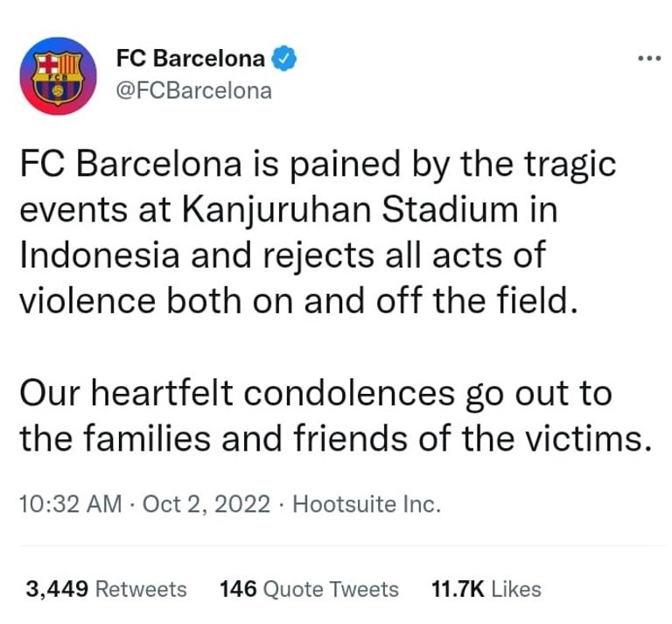This screenshot has height=624, width=672.
Task: Click the blue verified badge
Action: tap(283, 60)
